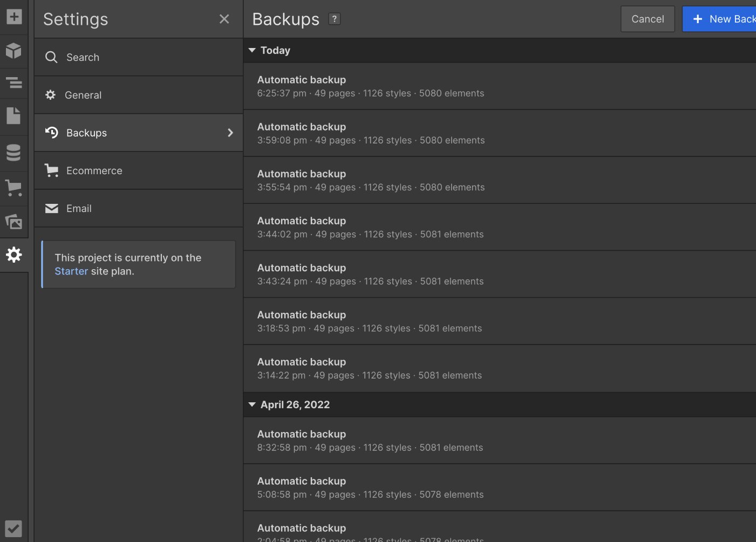
Task: Follow the Starter site plan link
Action: [71, 271]
